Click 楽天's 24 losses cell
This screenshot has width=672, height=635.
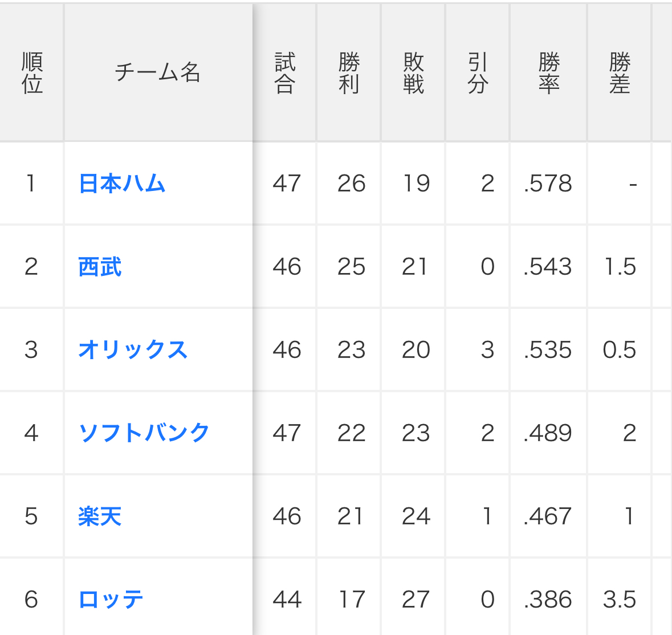click(x=416, y=516)
